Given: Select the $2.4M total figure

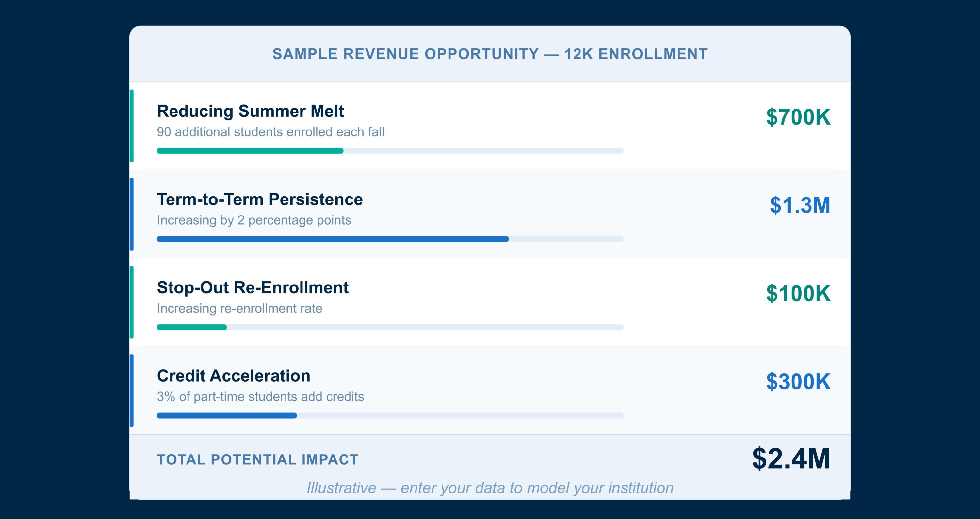Looking at the screenshot, I should click(x=791, y=458).
